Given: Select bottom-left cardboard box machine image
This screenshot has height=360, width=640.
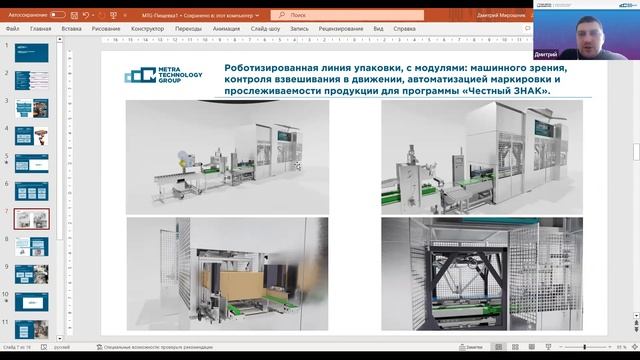Looking at the screenshot, I should click(227, 273).
